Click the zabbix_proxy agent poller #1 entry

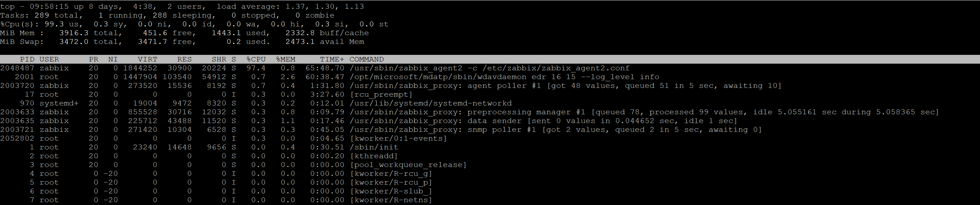[565, 85]
